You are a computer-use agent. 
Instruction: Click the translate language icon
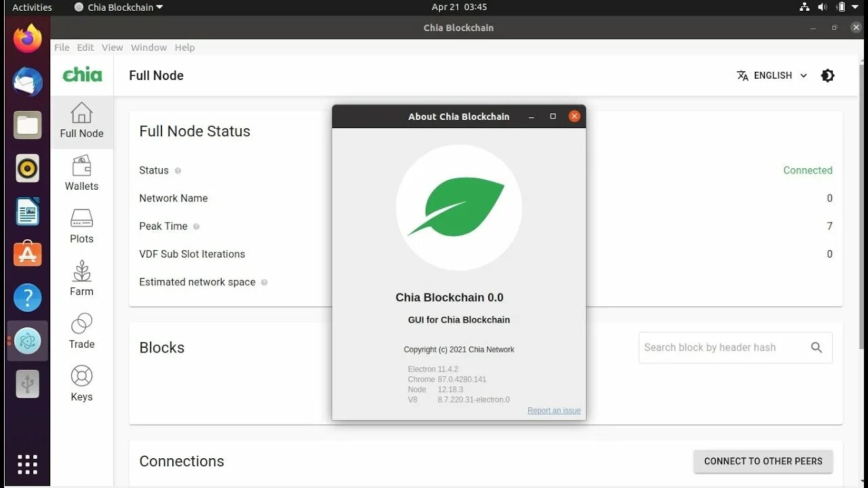[743, 75]
